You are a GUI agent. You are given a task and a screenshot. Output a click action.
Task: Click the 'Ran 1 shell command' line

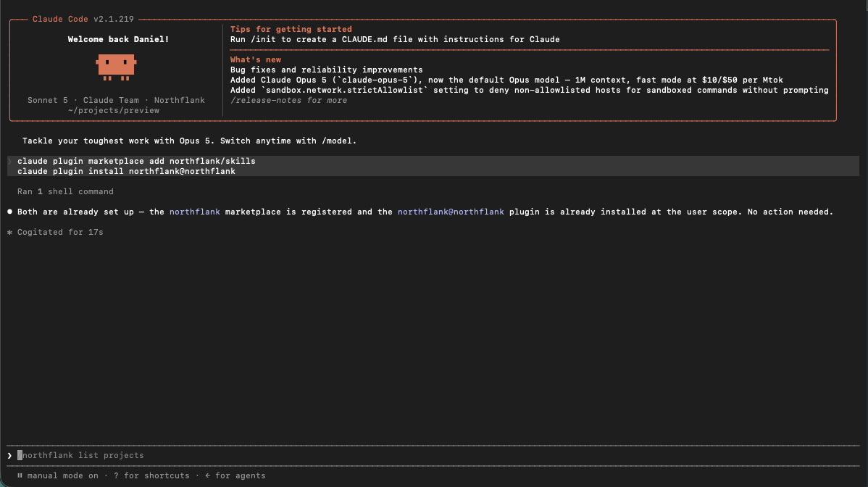65,191
